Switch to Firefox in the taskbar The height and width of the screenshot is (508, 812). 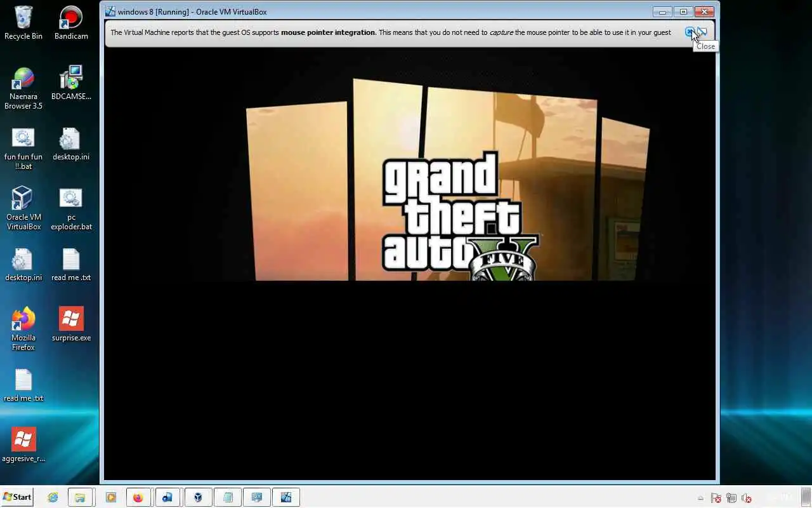[x=138, y=497]
